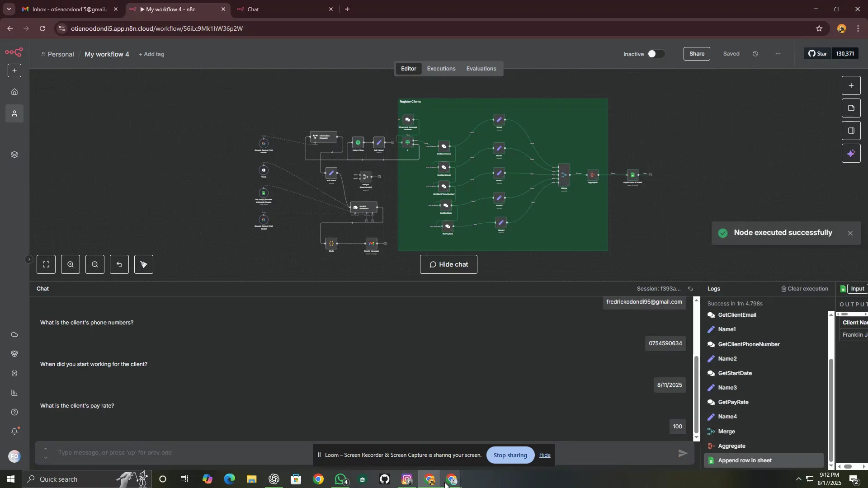Image resolution: width=868 pixels, height=488 pixels.
Task: Open the workflow options three-dot menu
Action: pos(778,54)
